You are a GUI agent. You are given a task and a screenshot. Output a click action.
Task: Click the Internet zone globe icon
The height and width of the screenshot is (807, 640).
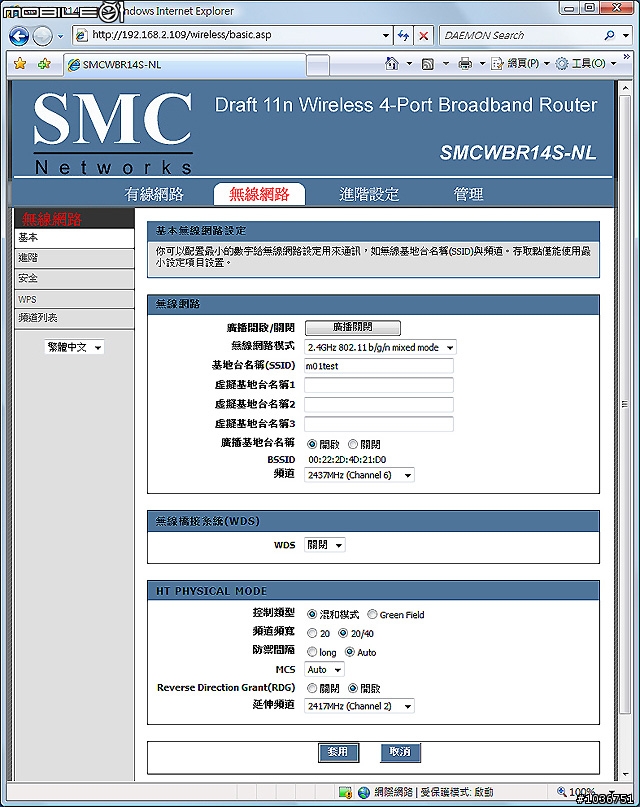(364, 792)
